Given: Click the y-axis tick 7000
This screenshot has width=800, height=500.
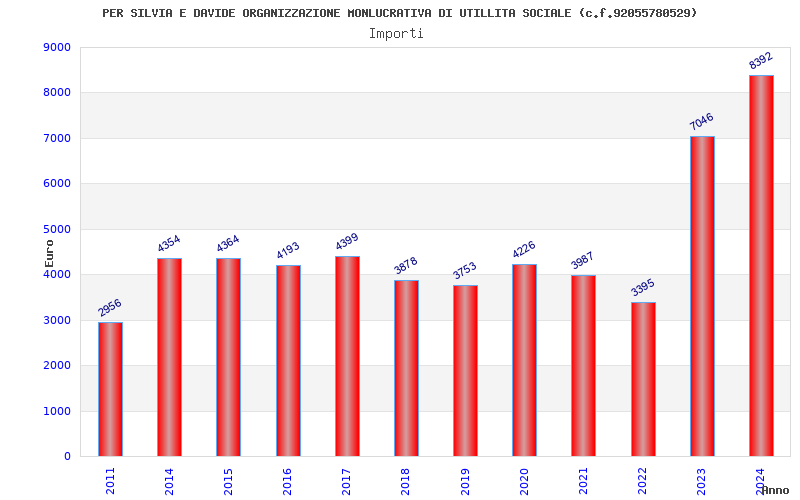Looking at the screenshot, I should [x=57, y=138].
